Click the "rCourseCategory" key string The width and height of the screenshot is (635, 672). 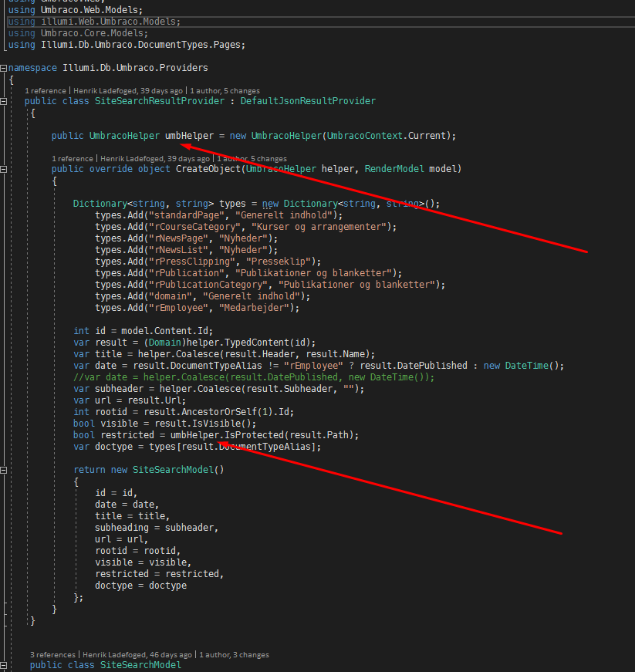(x=195, y=227)
